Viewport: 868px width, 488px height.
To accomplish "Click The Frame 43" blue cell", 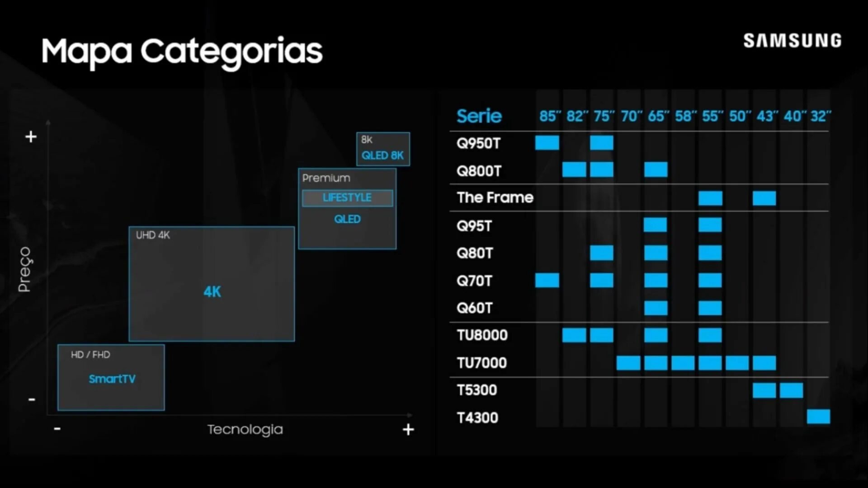I will [764, 198].
